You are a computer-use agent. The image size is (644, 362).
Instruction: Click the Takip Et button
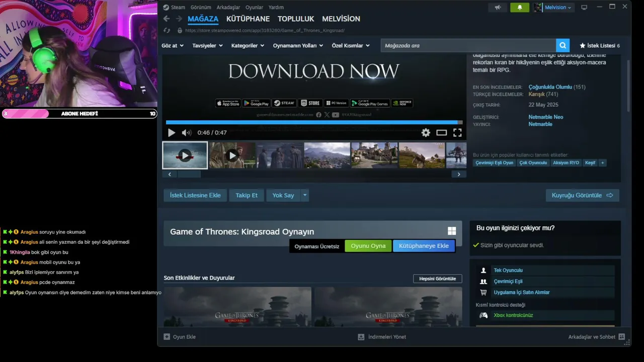(x=247, y=195)
